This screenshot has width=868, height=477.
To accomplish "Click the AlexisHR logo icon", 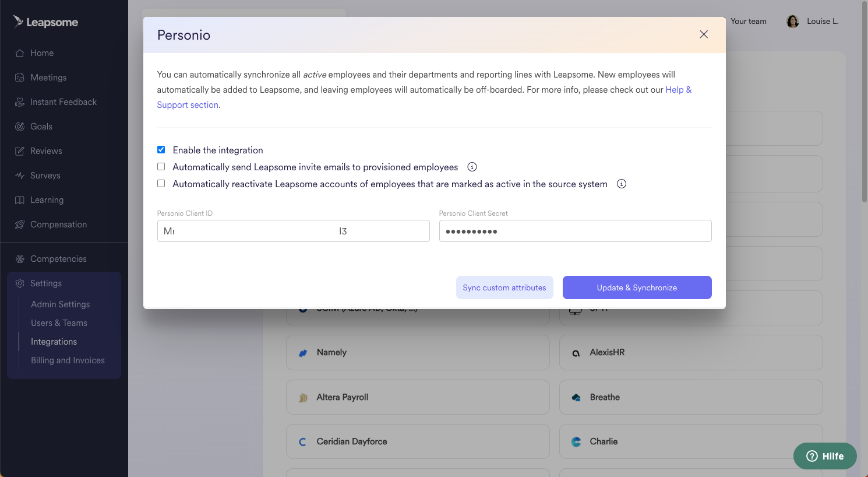I will (x=576, y=353).
